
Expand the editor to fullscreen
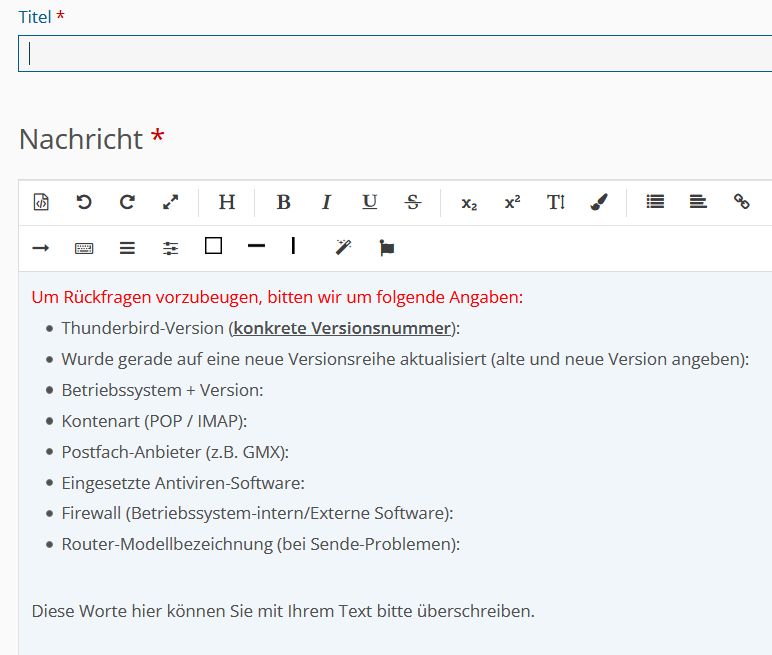coord(171,202)
